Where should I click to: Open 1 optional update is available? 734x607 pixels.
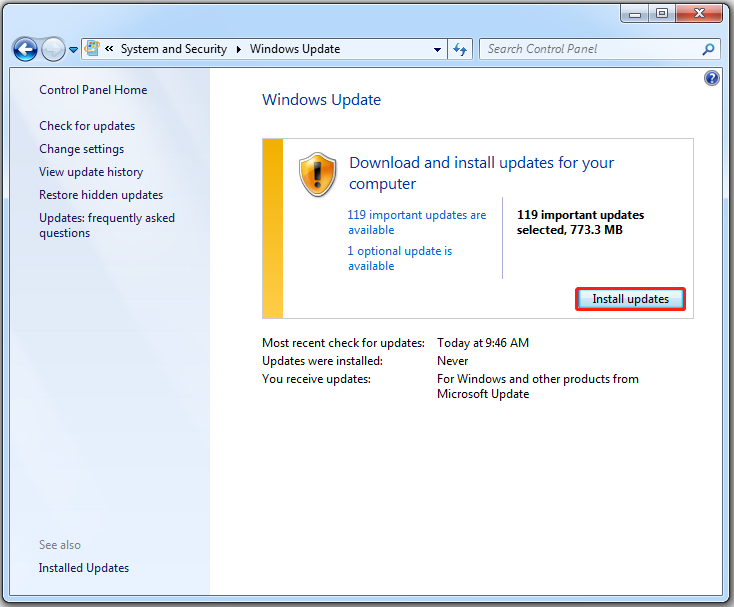400,258
